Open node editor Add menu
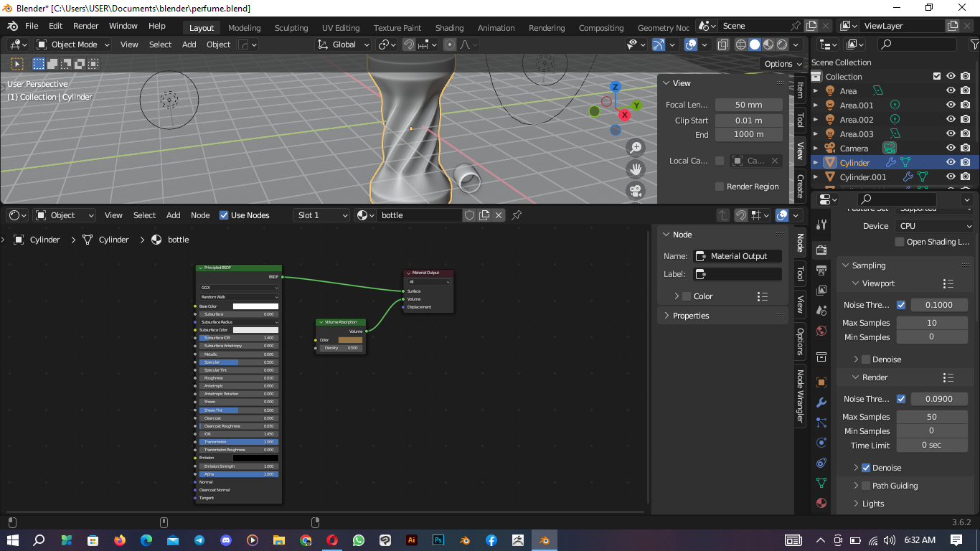Screen dimensions: 980x551 [x=174, y=215]
